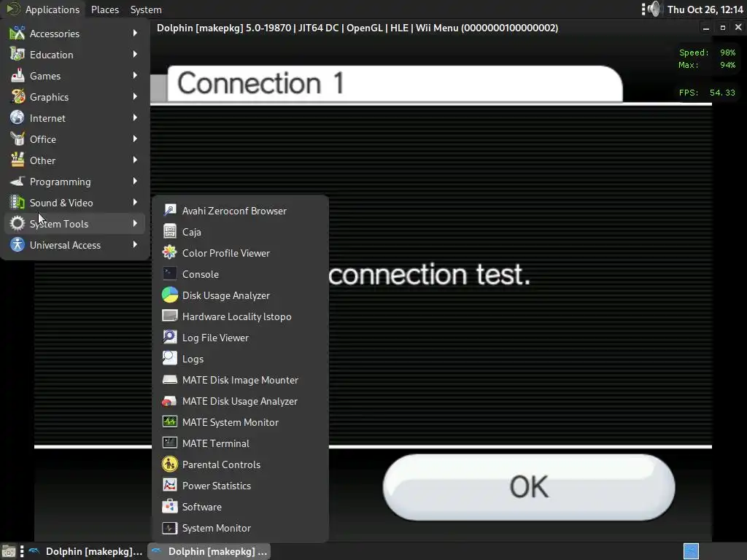Click the Games joystick icon

[x=18, y=76]
